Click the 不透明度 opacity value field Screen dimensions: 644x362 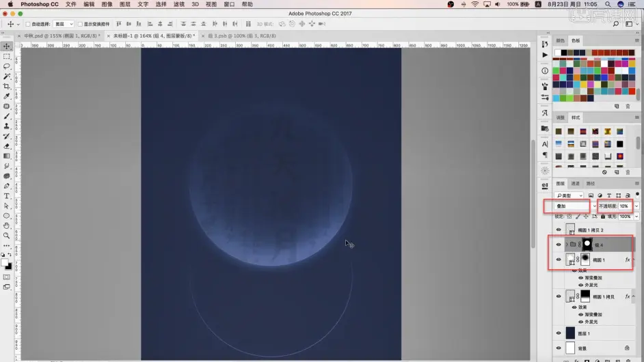[x=625, y=206]
